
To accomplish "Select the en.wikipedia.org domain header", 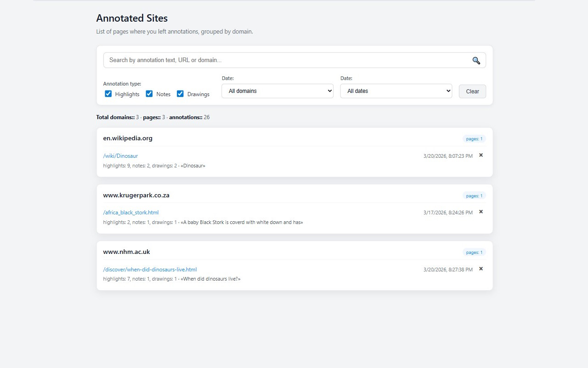I will (128, 138).
